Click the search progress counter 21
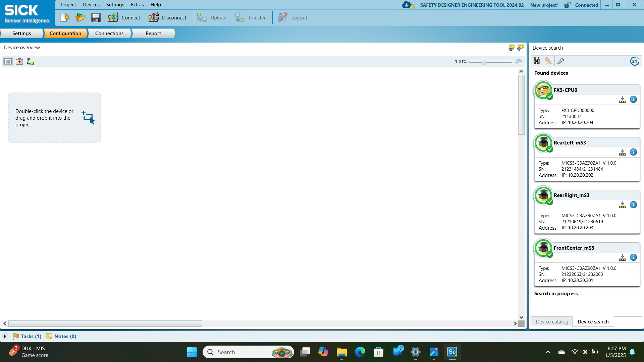The width and height of the screenshot is (644, 362). [x=634, y=61]
